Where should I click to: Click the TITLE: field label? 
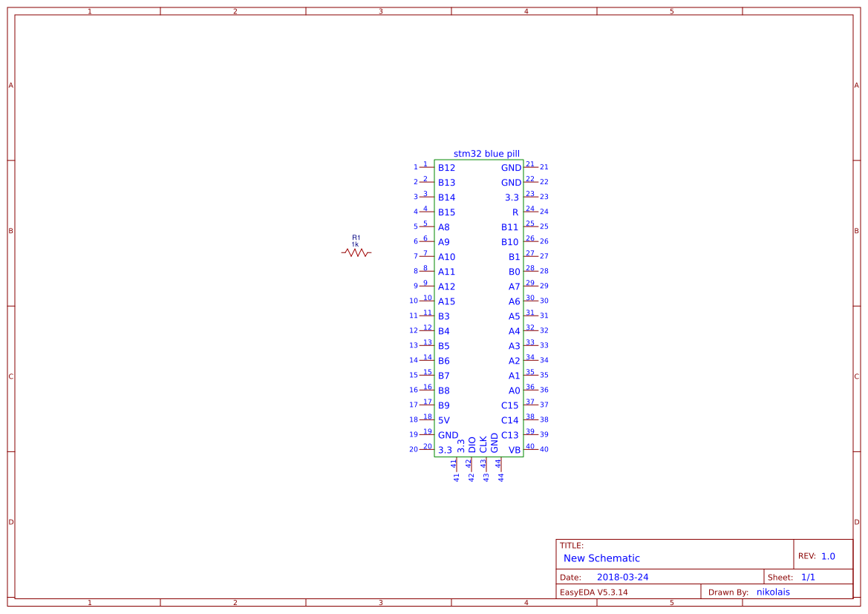click(x=571, y=546)
